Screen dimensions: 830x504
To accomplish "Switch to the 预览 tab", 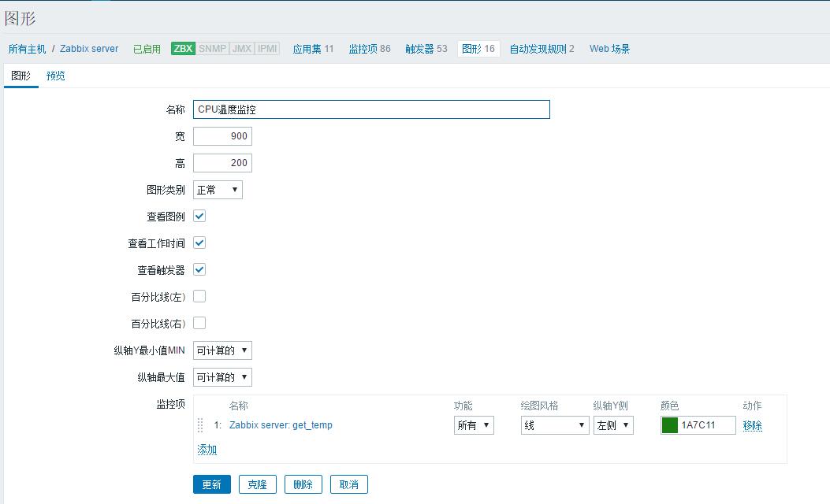I will click(x=56, y=76).
